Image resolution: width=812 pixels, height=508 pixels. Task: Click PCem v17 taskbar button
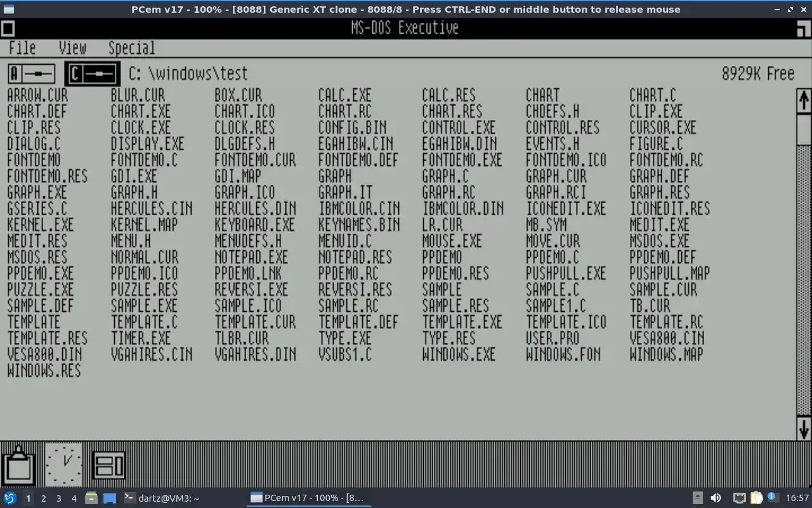[x=308, y=498]
